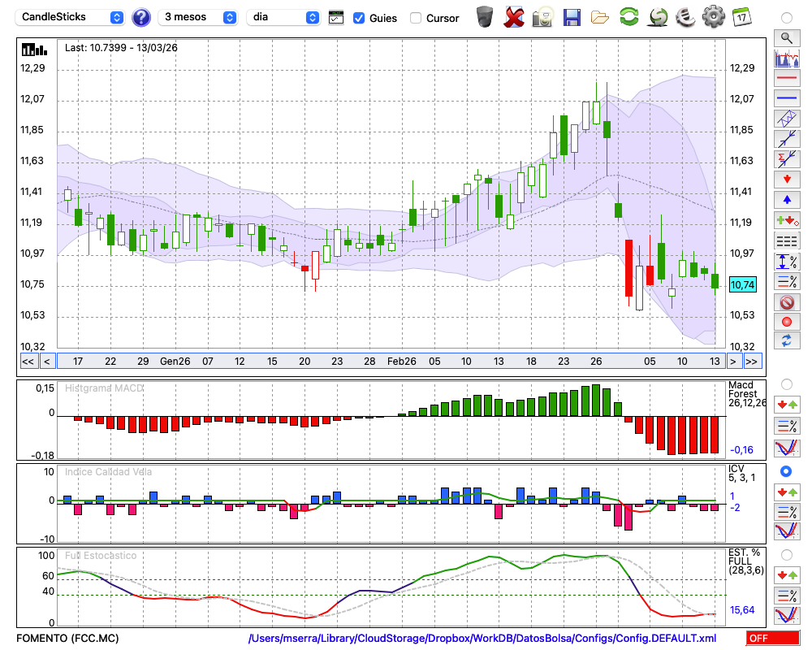Image resolution: width=812 pixels, height=650 pixels.
Task: Click the '>>' jump forward button
Action: click(x=752, y=361)
